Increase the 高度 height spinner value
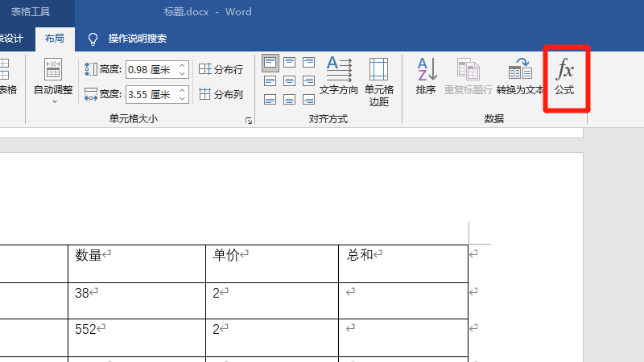The image size is (644, 362). [x=182, y=65]
